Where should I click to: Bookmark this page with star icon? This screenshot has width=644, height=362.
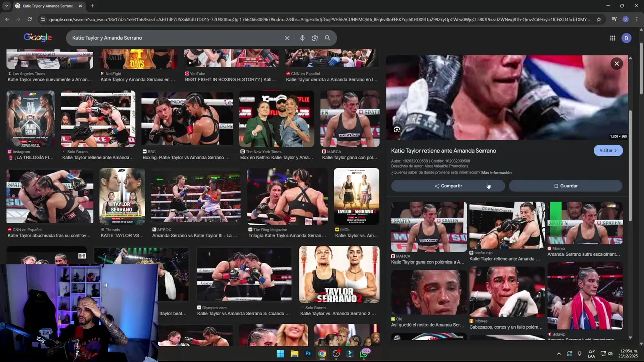click(599, 19)
